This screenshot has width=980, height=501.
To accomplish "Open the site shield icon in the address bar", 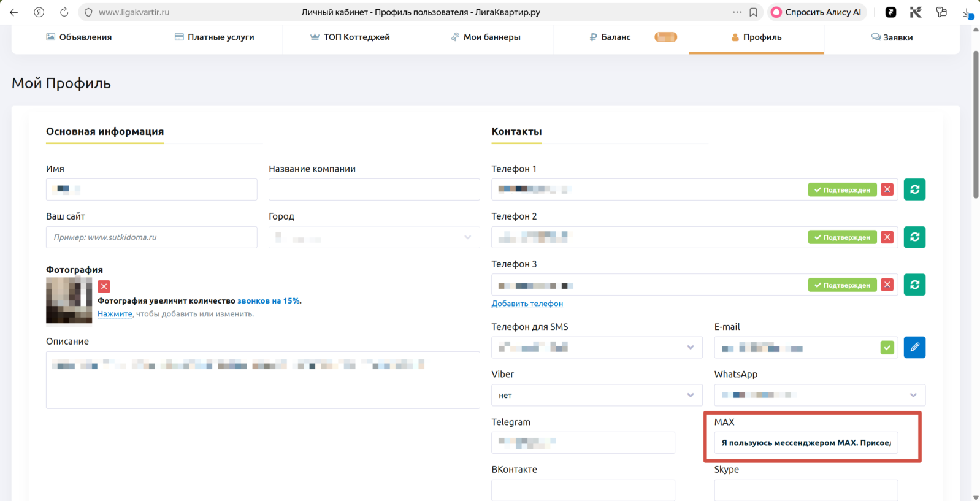I will [x=88, y=12].
